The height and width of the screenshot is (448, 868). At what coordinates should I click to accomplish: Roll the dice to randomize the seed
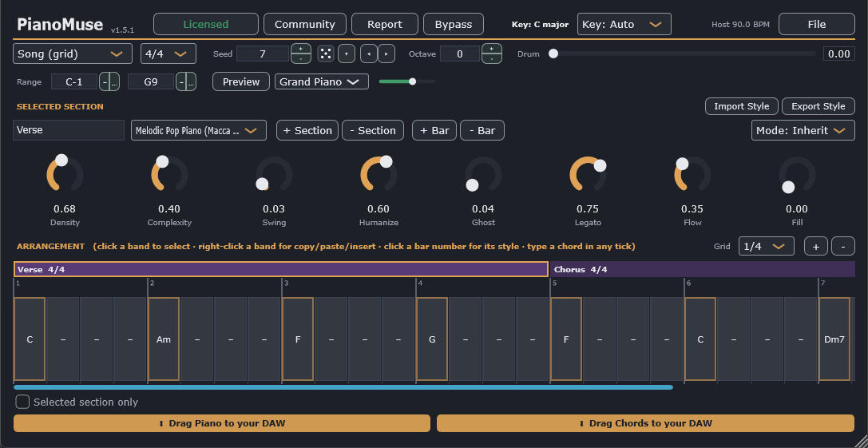point(326,54)
